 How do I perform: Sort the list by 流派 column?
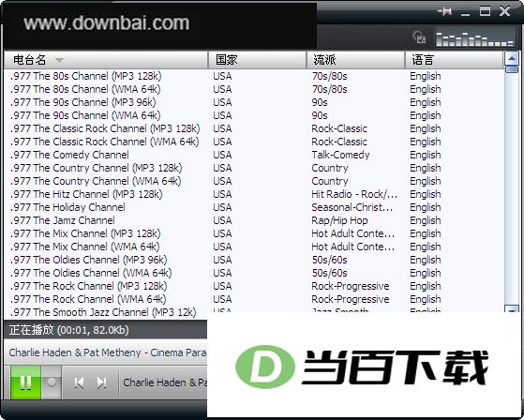coord(356,60)
